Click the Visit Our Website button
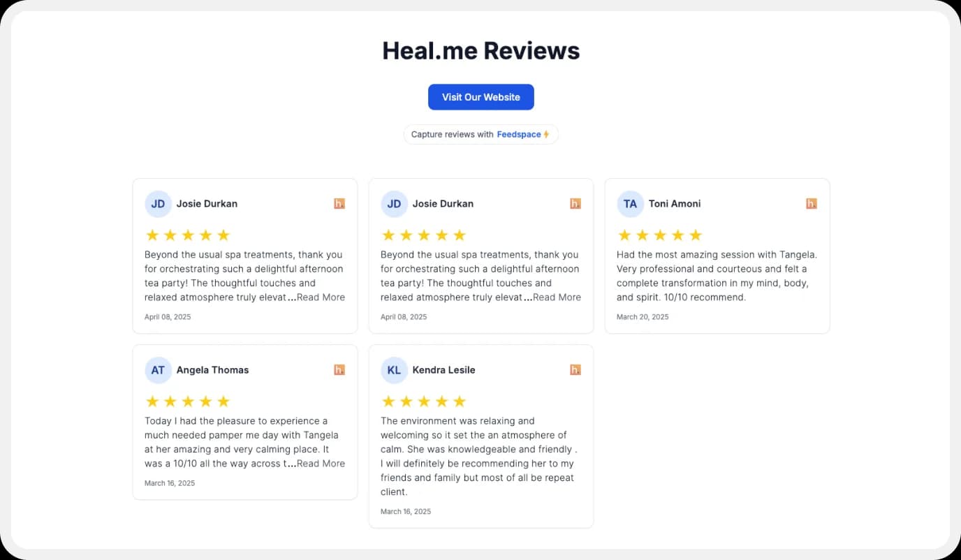961x560 pixels. [480, 97]
